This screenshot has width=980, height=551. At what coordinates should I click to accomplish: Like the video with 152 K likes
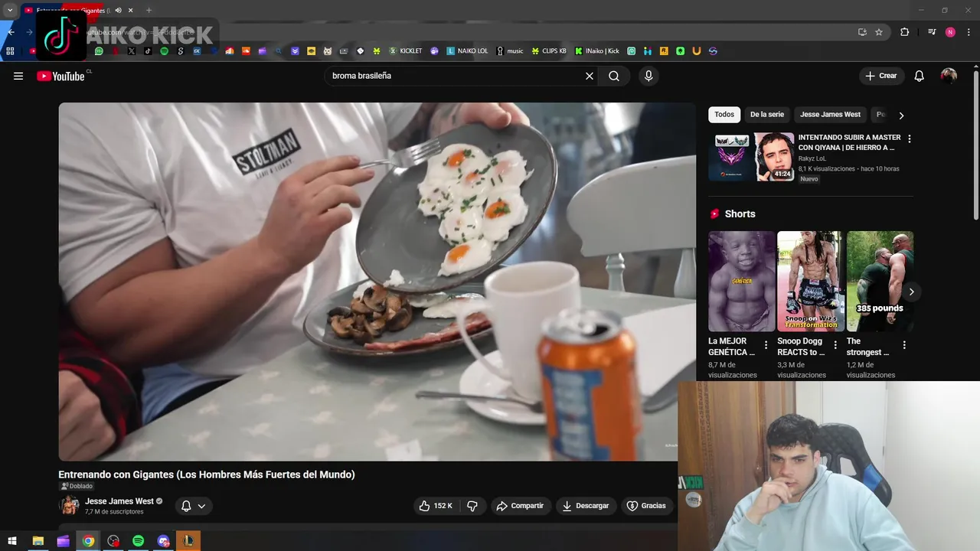click(x=436, y=506)
